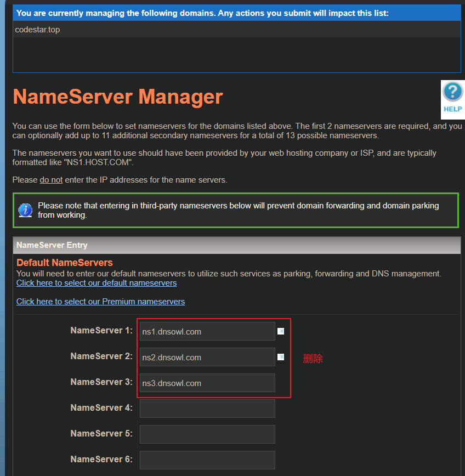Click the Default NameServers heading
465x476 pixels.
(64, 263)
